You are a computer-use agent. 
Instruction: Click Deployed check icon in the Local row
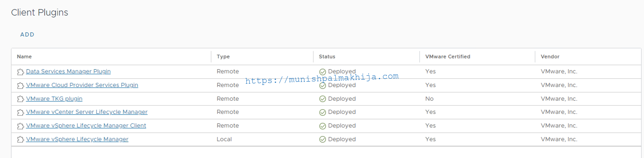322,140
